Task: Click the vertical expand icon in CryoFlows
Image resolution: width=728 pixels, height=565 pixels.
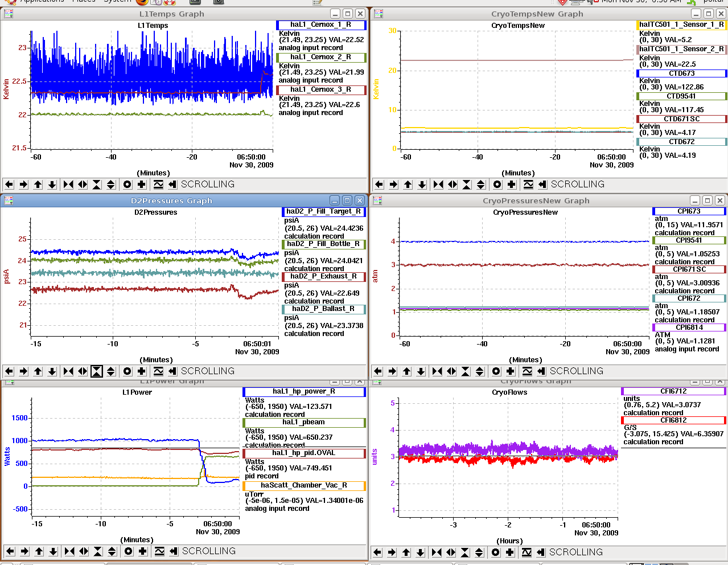Action: pyautogui.click(x=479, y=552)
